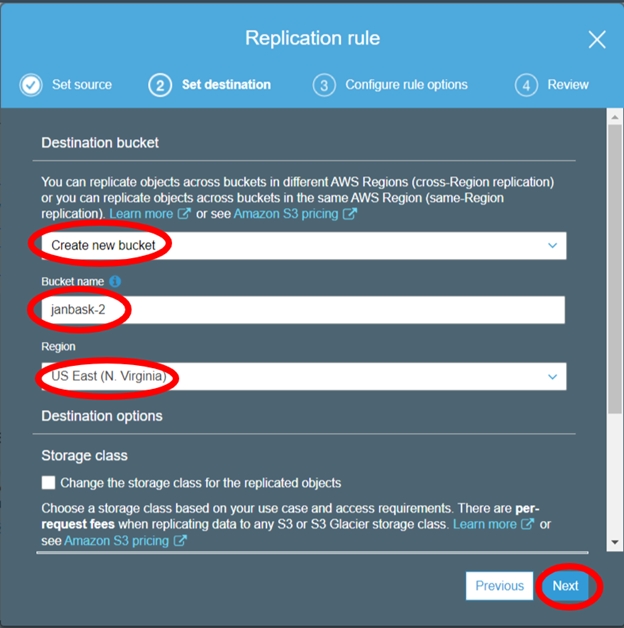Click the scrollbar down arrow
The image size is (624, 628).
615,542
